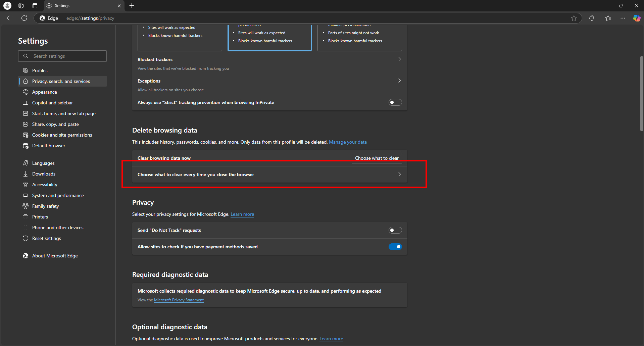Viewport: 644px width, 346px height.
Task: Click the Search settings magnifier icon
Action: pyautogui.click(x=26, y=56)
